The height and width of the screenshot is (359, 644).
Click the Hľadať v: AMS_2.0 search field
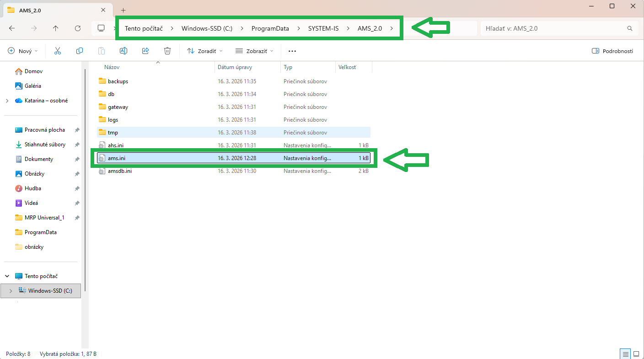point(553,28)
